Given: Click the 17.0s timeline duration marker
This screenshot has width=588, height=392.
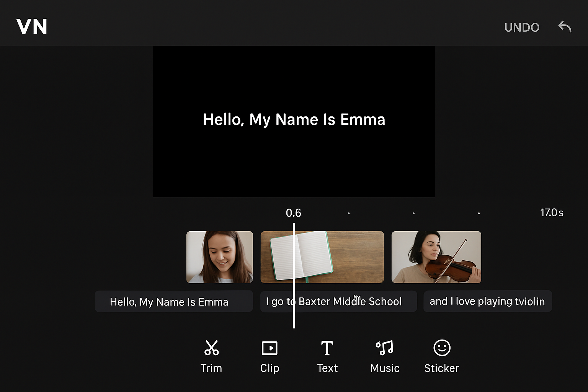Looking at the screenshot, I should click(552, 212).
